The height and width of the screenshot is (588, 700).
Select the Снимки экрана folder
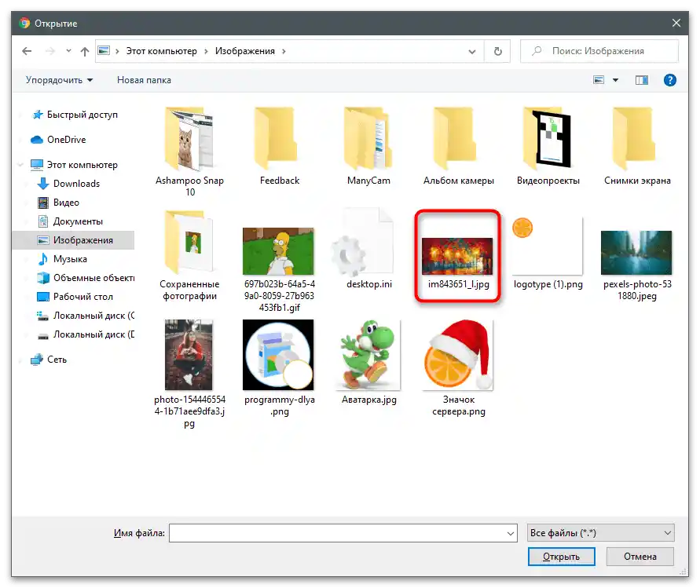tap(637, 146)
